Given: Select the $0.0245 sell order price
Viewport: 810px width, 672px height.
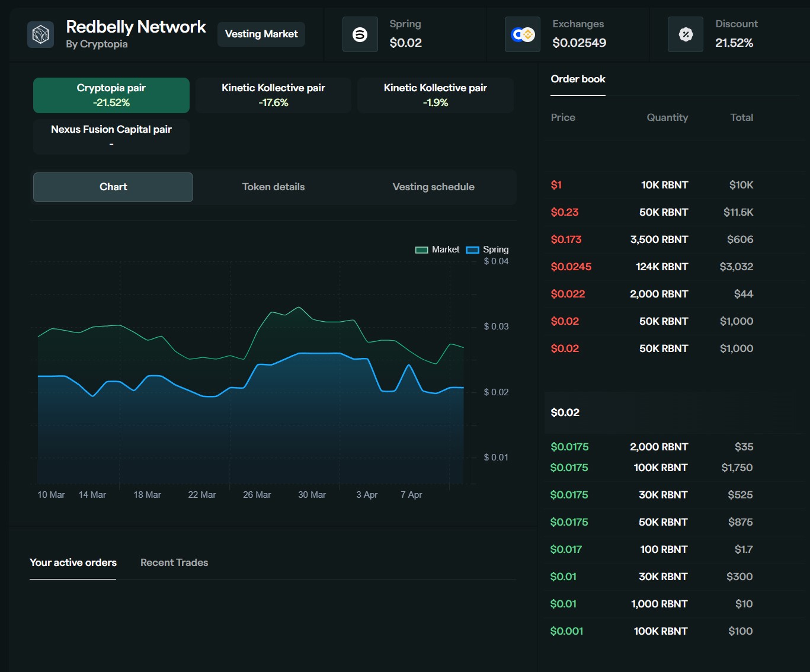Looking at the screenshot, I should (x=571, y=267).
